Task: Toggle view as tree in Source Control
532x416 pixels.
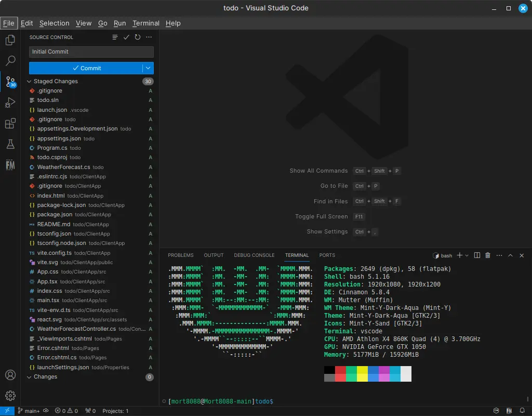Action: tap(115, 37)
